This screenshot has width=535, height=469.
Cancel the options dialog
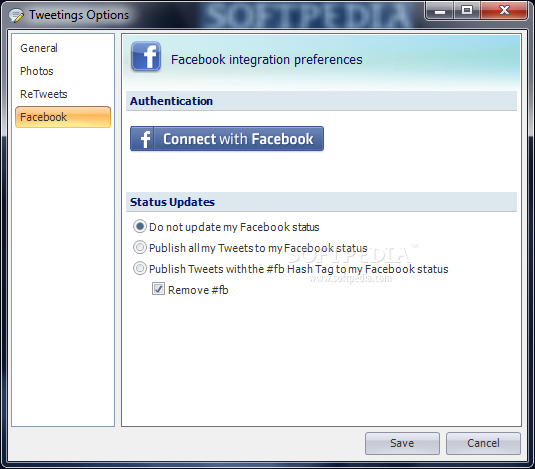tap(483, 443)
